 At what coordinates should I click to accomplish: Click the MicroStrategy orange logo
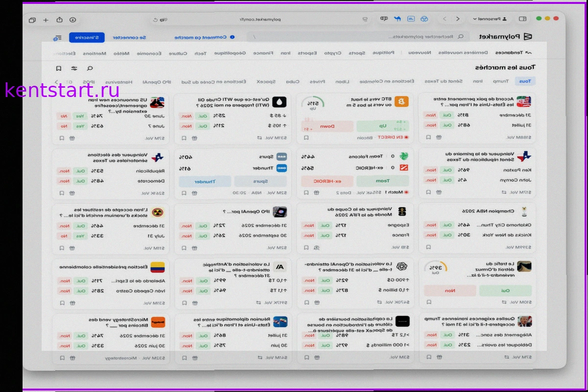[158, 322]
